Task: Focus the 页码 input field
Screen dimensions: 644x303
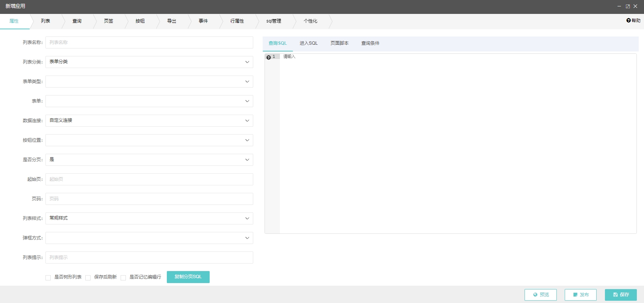Action: click(x=149, y=199)
